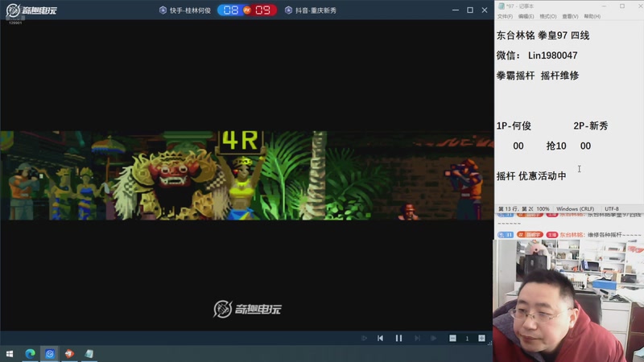This screenshot has height=362, width=644.
Task: Open the Windows Start menu
Action: pos(10,354)
